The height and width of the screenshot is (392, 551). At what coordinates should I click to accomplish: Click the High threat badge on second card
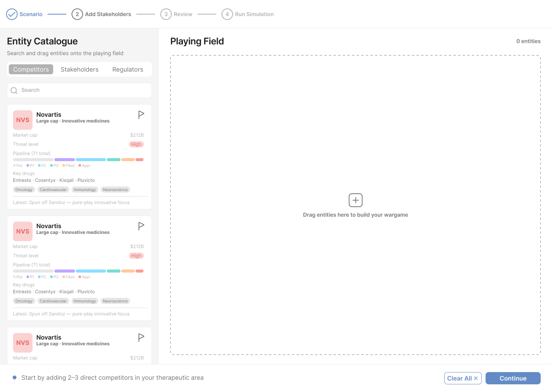coord(136,256)
